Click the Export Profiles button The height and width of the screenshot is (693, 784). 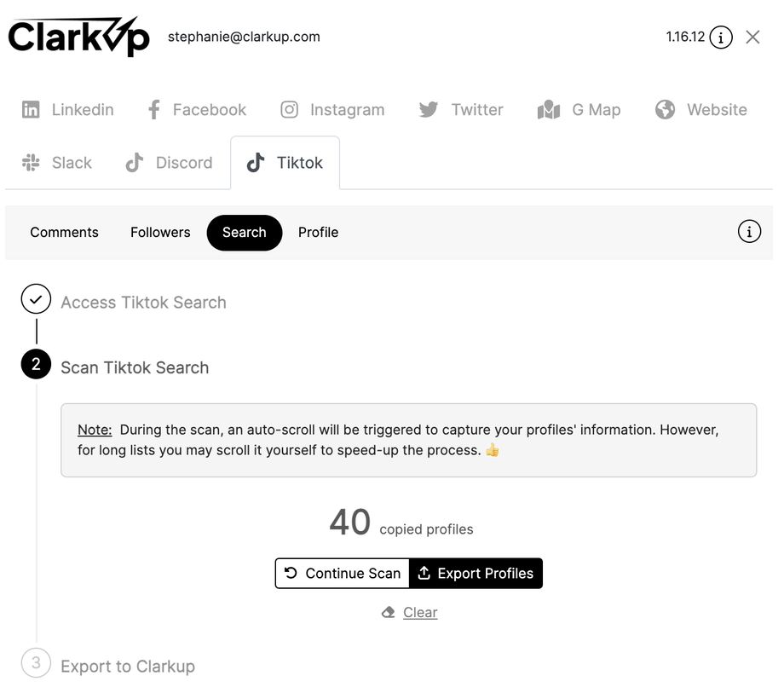coord(476,573)
